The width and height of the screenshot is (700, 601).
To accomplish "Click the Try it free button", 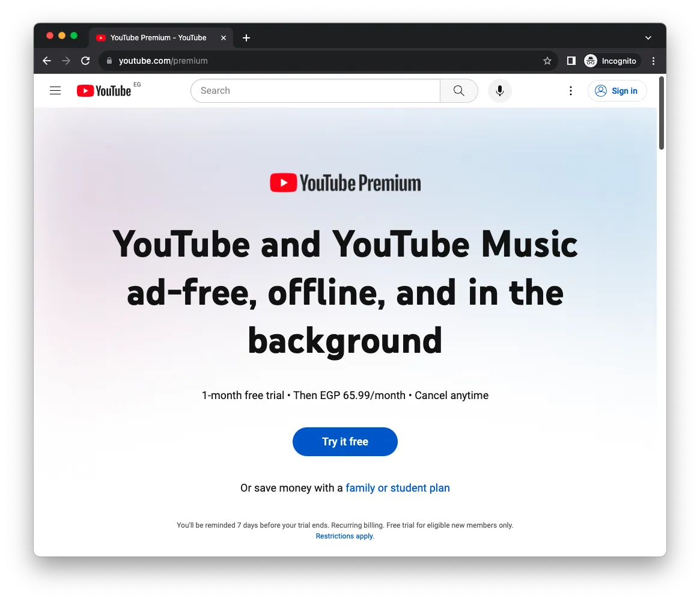I will pos(345,442).
